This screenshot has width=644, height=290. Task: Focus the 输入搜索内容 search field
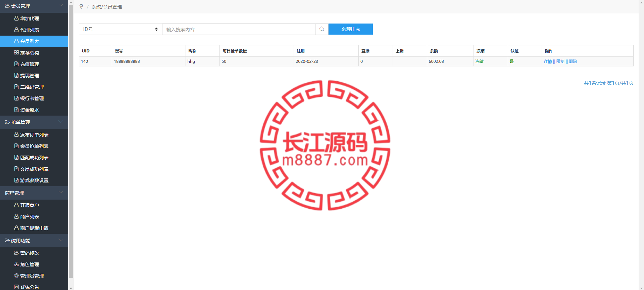pyautogui.click(x=239, y=29)
